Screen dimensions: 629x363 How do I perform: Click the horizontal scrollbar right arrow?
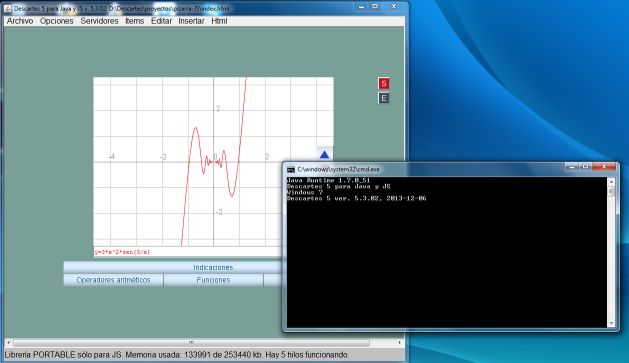click(x=399, y=343)
